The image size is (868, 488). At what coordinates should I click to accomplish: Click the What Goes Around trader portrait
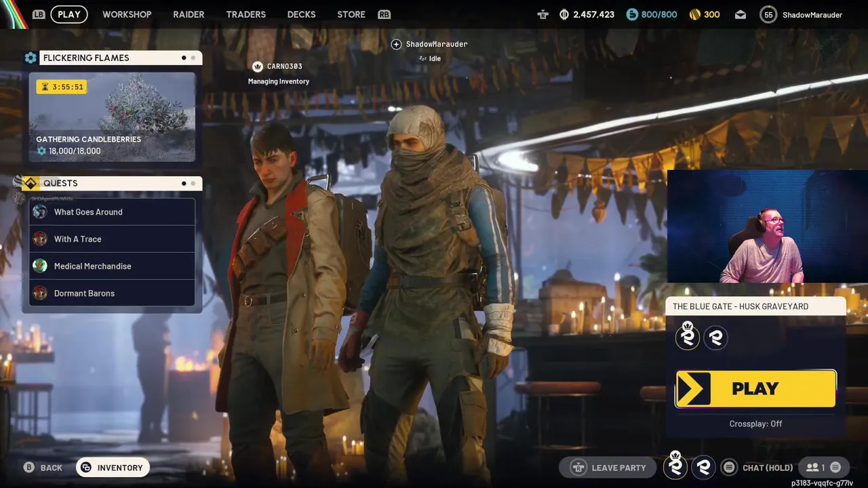[40, 212]
